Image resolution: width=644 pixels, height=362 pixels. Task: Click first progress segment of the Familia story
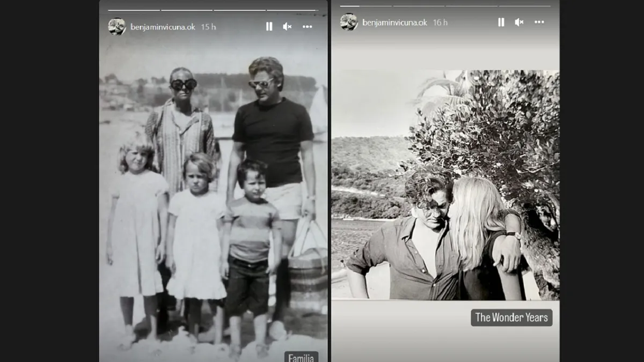point(134,10)
